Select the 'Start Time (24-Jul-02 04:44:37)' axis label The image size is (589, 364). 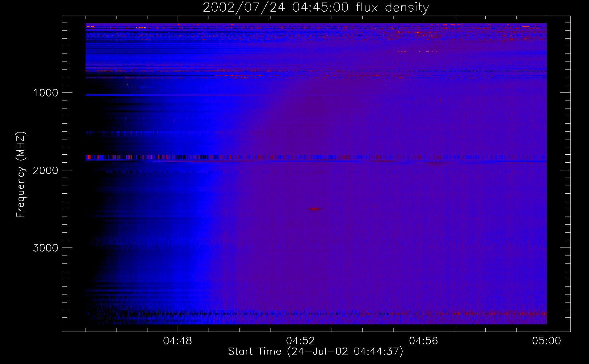click(x=316, y=352)
